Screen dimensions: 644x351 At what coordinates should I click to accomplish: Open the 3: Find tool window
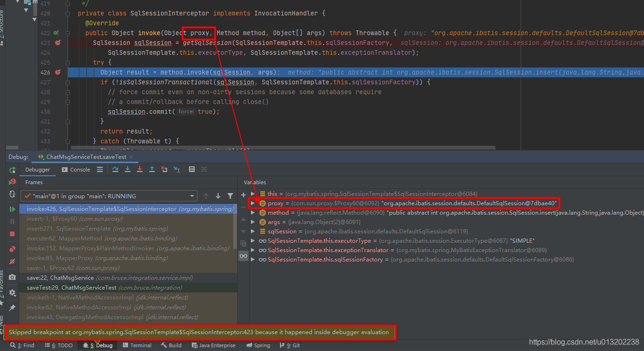22,345
